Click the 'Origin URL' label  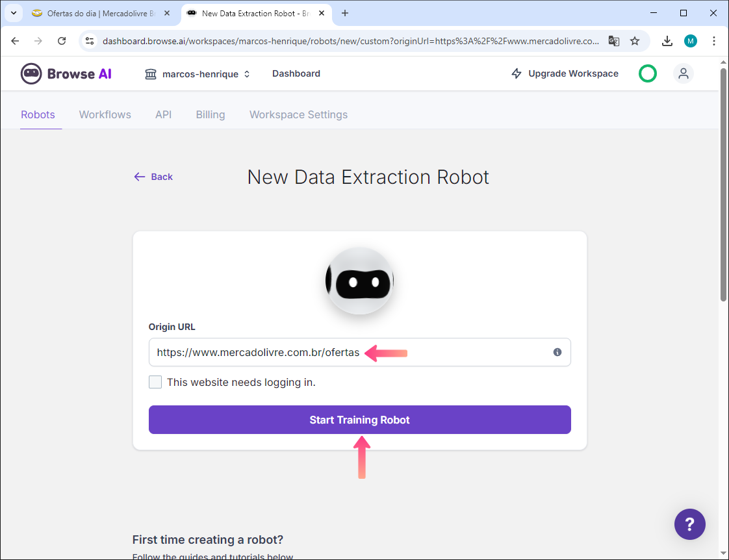click(172, 327)
